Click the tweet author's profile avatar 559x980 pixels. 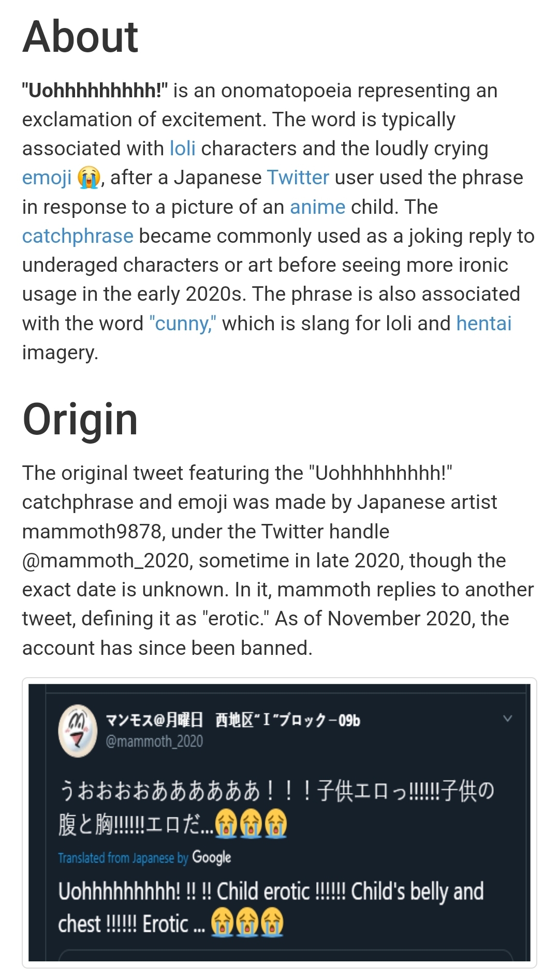(78, 730)
